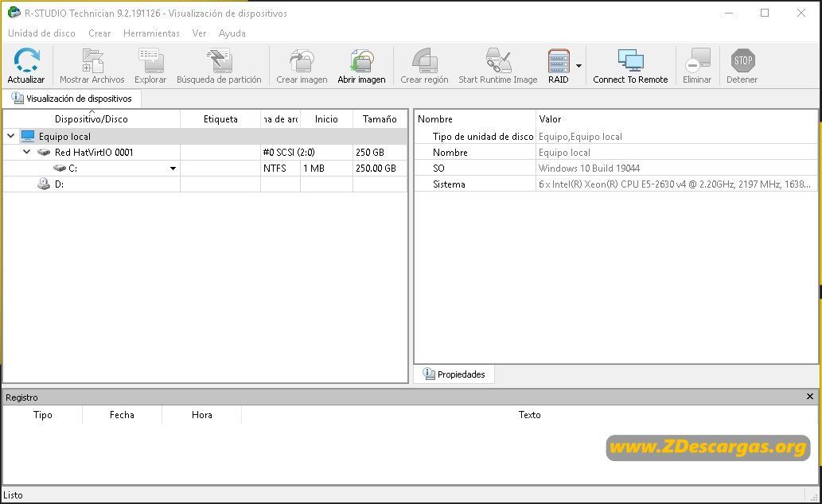Click the Red HatVirtIO disk icon

point(44,153)
